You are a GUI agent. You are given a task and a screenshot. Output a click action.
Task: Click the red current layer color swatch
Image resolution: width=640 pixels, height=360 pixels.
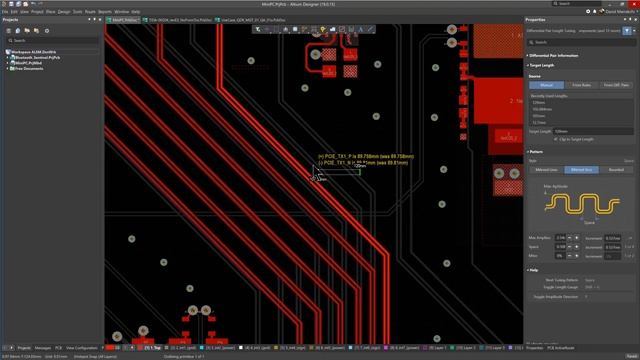pyautogui.click(x=110, y=348)
